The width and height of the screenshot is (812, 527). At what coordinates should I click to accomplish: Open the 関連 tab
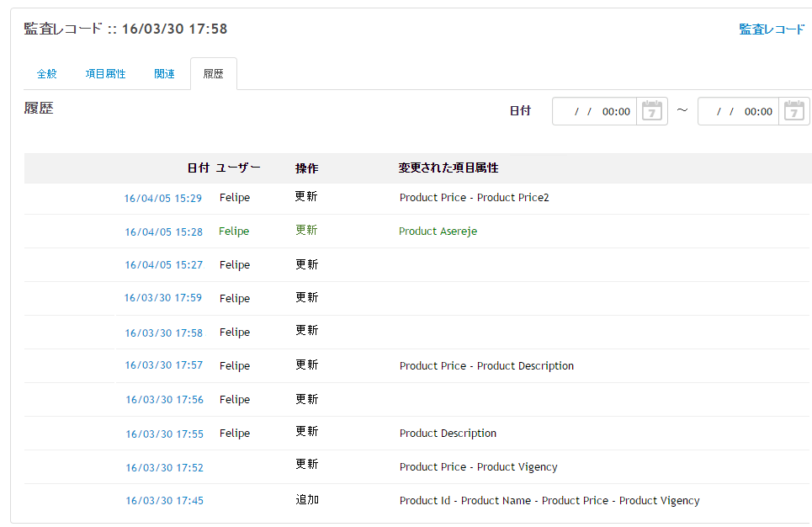pos(164,73)
